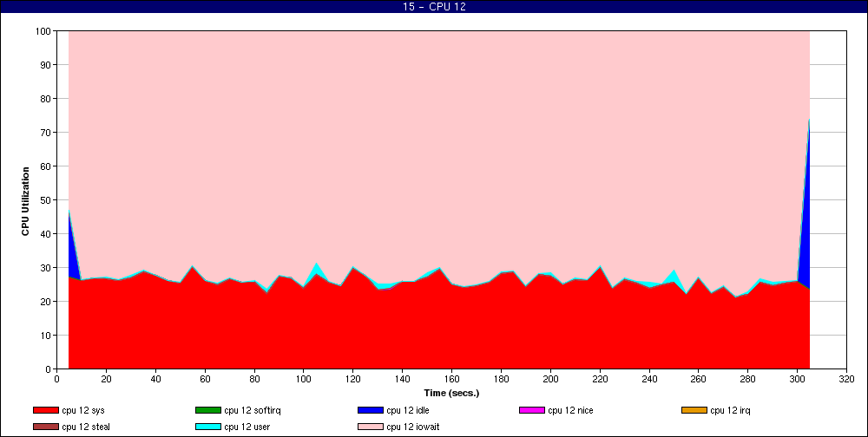This screenshot has width=868, height=437.
Task: Click the cyan cpu 12 user legend swatch
Action: [x=208, y=427]
